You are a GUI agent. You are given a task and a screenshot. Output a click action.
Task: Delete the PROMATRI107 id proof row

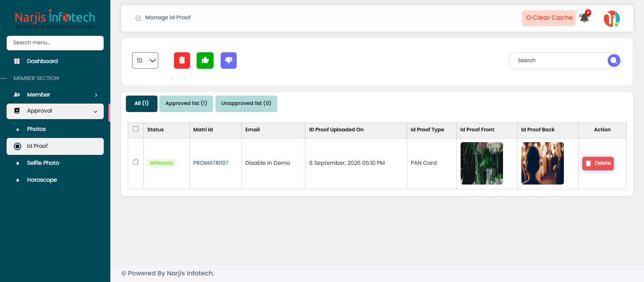click(598, 163)
